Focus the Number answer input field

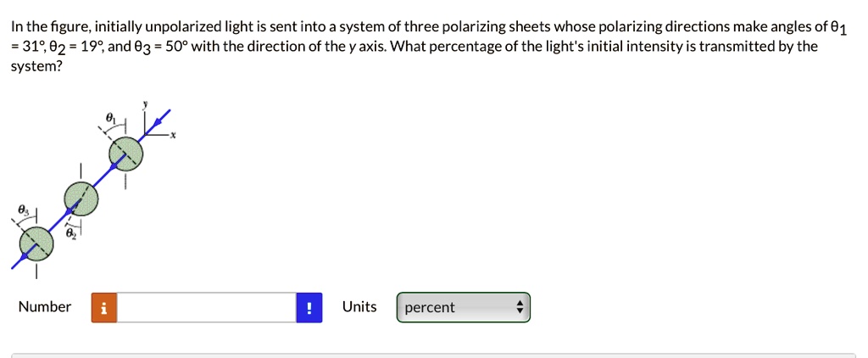pos(206,308)
